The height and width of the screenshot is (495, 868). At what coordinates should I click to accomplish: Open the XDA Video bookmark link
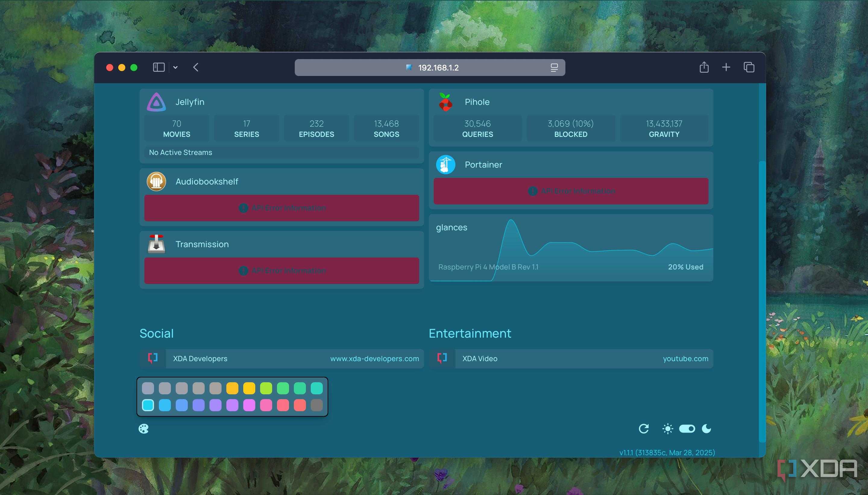click(571, 359)
